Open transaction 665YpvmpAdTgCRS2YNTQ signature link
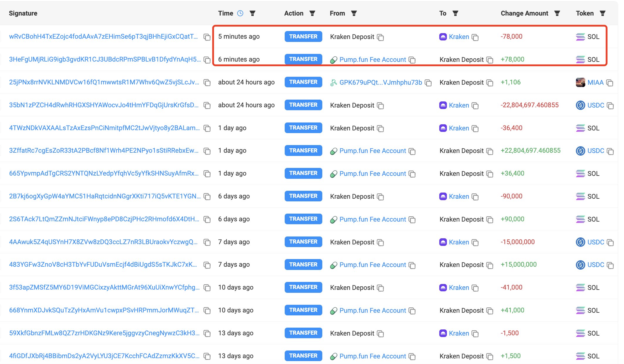 tap(104, 174)
